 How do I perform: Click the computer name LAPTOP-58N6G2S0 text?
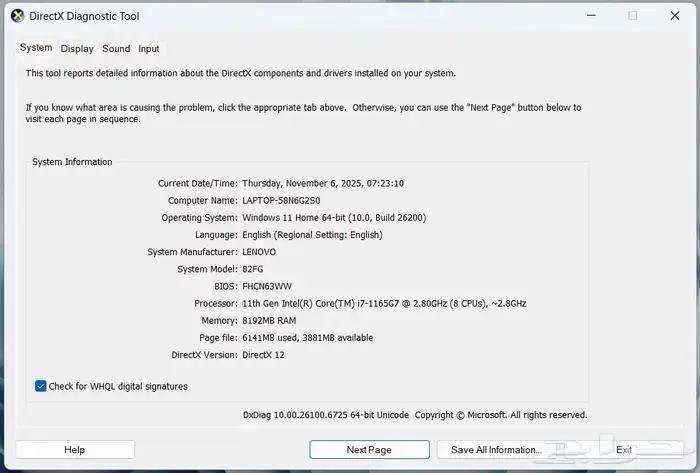(281, 200)
